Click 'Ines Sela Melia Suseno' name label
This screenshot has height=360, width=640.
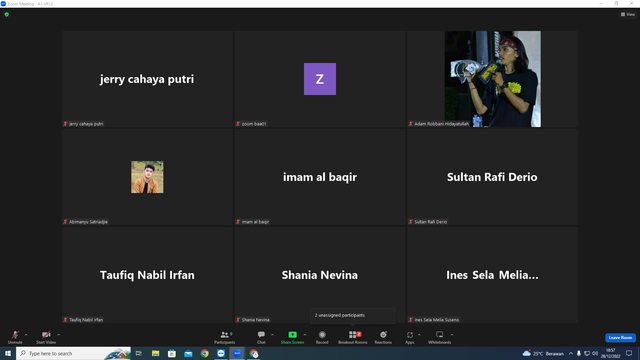tap(436, 320)
